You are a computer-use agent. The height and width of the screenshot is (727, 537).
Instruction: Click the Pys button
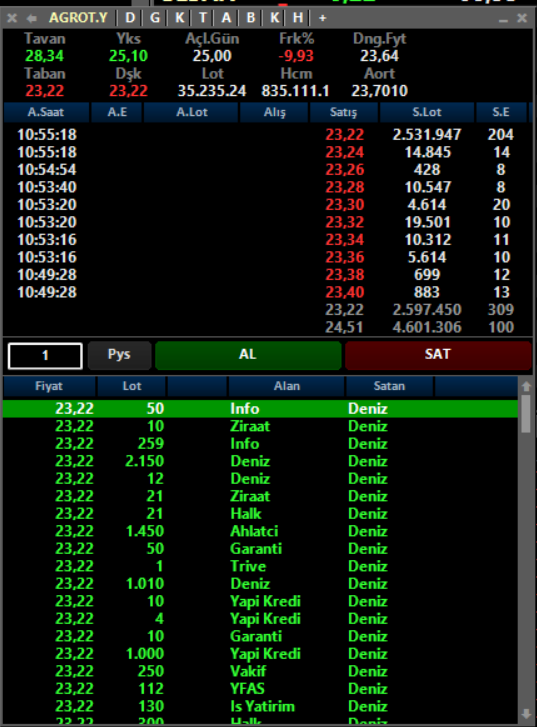tap(119, 355)
